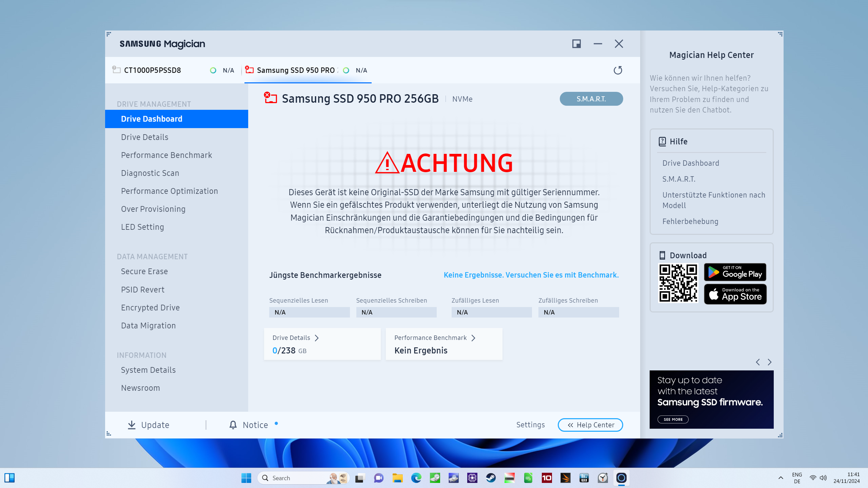Open Diagnostic Scan in sidebar
This screenshot has width=868, height=488.
[x=150, y=173]
